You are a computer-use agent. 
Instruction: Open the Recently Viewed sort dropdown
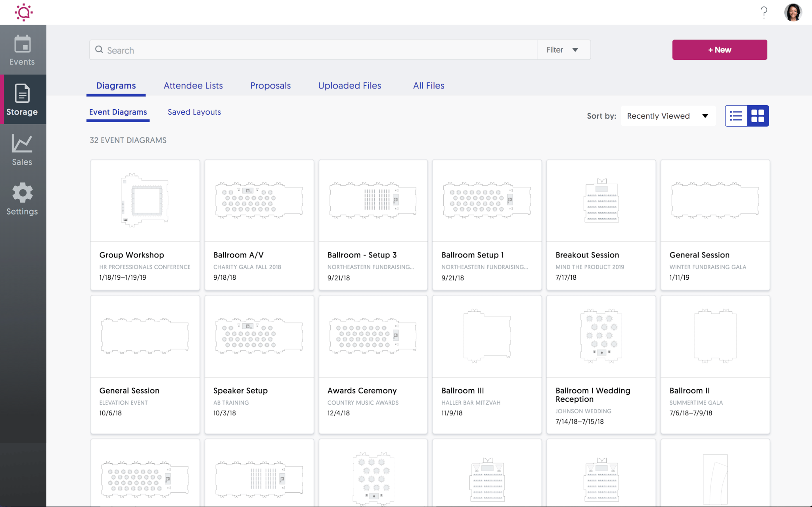pos(668,116)
